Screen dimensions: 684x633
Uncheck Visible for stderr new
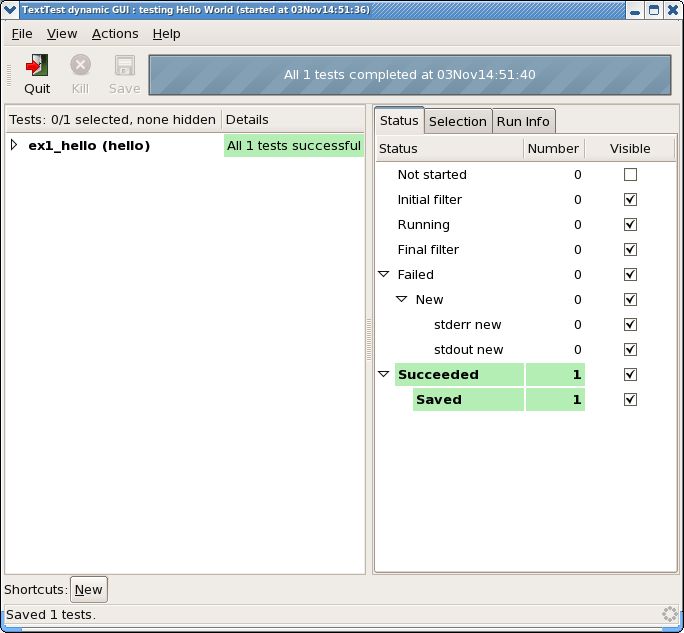(x=630, y=325)
